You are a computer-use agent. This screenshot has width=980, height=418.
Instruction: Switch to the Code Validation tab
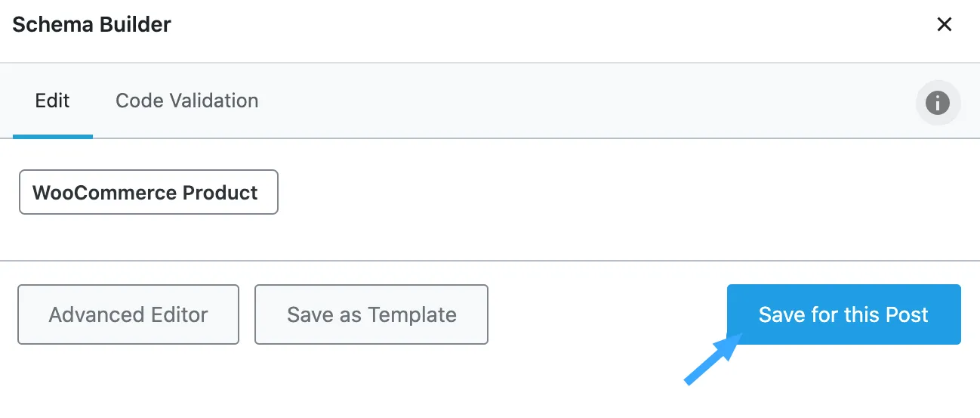click(x=186, y=101)
